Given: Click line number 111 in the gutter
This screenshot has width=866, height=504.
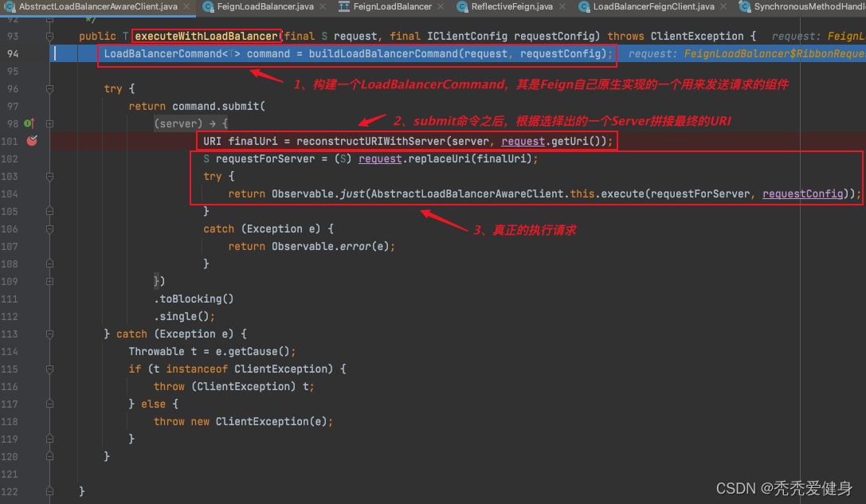Looking at the screenshot, I should click(10, 299).
